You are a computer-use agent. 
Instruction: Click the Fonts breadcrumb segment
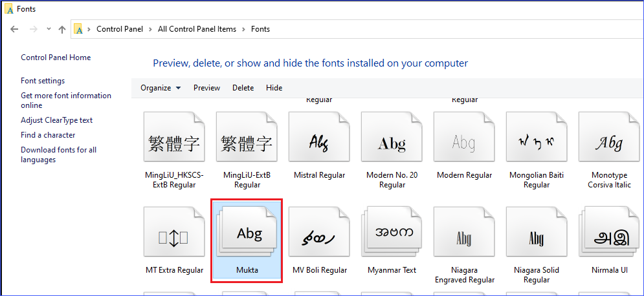[260, 29]
